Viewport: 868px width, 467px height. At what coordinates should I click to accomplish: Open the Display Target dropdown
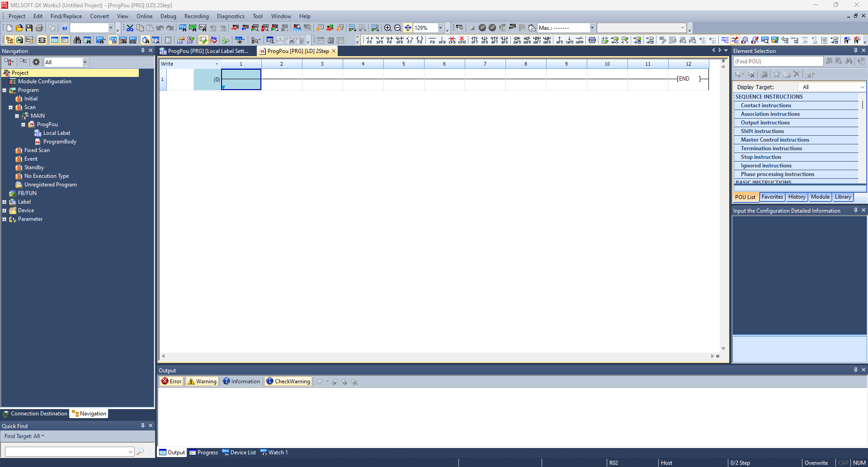click(x=832, y=87)
